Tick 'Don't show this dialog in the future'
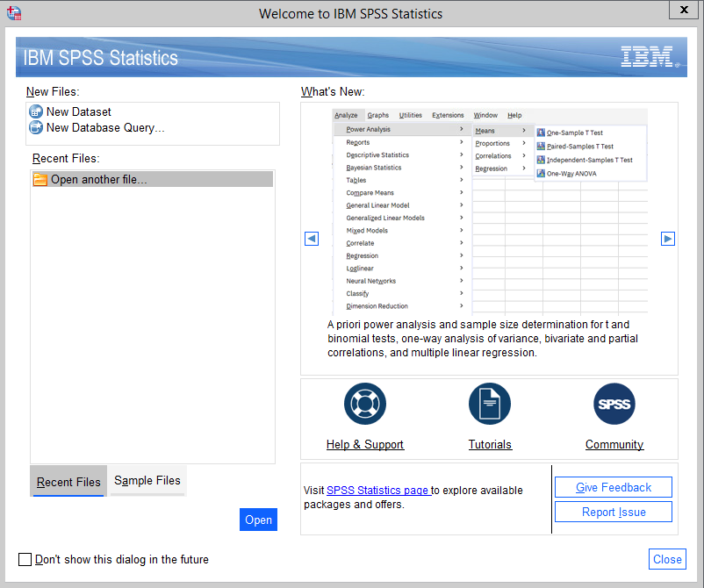This screenshot has width=704, height=588. [25, 559]
